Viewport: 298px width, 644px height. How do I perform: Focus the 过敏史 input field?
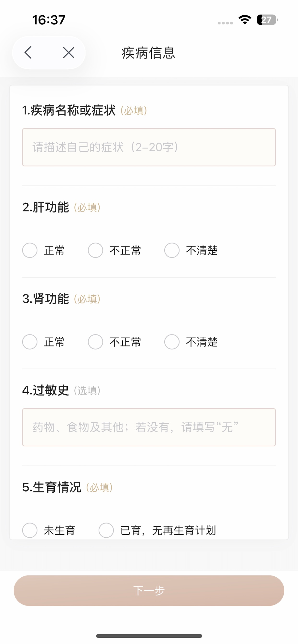click(x=149, y=427)
